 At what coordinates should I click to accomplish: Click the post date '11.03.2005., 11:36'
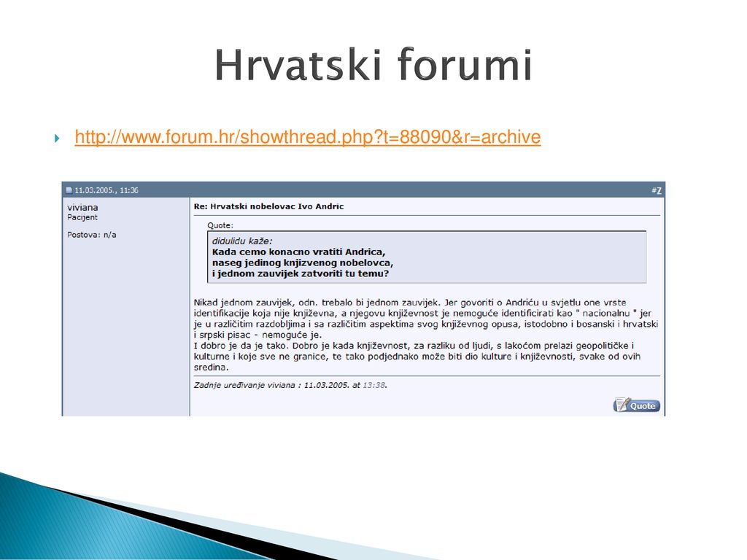point(107,190)
